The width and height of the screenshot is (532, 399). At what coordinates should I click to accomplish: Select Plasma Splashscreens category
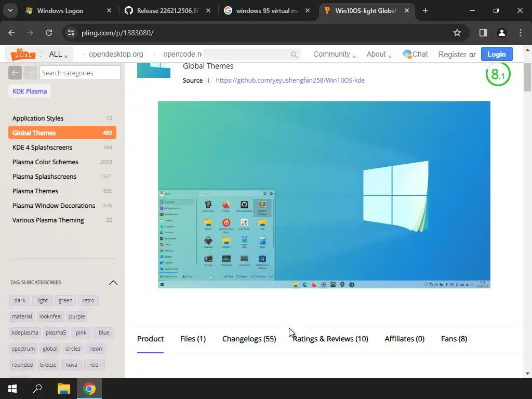(62, 177)
